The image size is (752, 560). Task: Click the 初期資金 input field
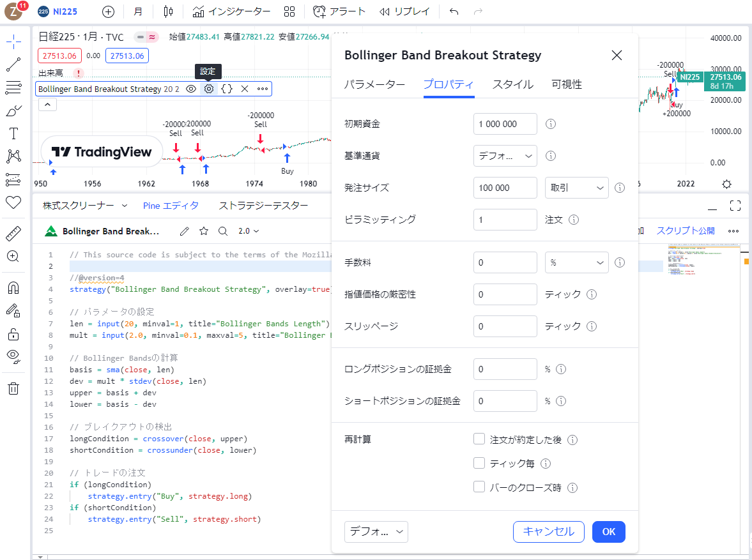(505, 124)
